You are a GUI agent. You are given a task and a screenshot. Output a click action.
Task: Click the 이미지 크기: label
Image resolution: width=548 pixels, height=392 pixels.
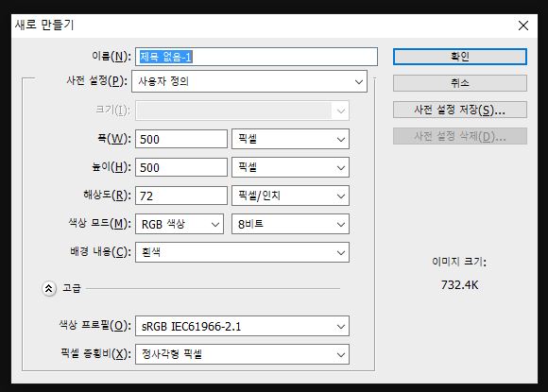[459, 262]
